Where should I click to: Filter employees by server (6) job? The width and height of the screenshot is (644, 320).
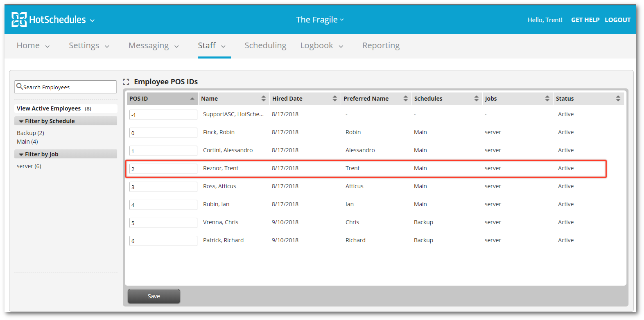coord(29,166)
